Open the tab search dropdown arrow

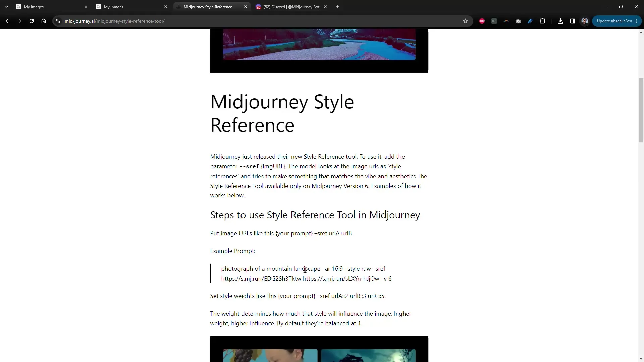pos(7,7)
